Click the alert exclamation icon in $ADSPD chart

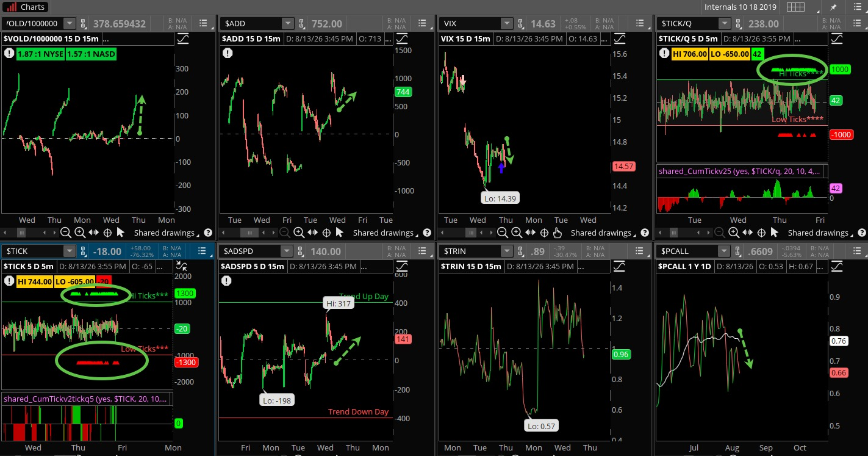pos(227,281)
